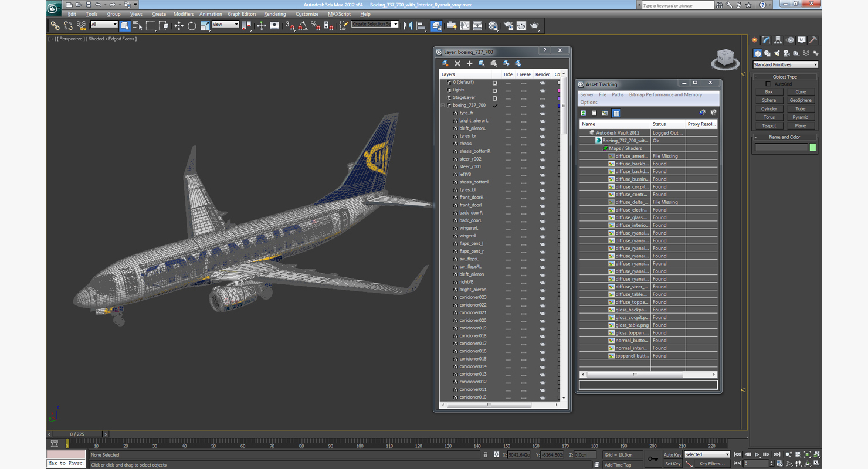Image resolution: width=868 pixels, height=469 pixels.
Task: Click the green object color swatch
Action: point(813,147)
